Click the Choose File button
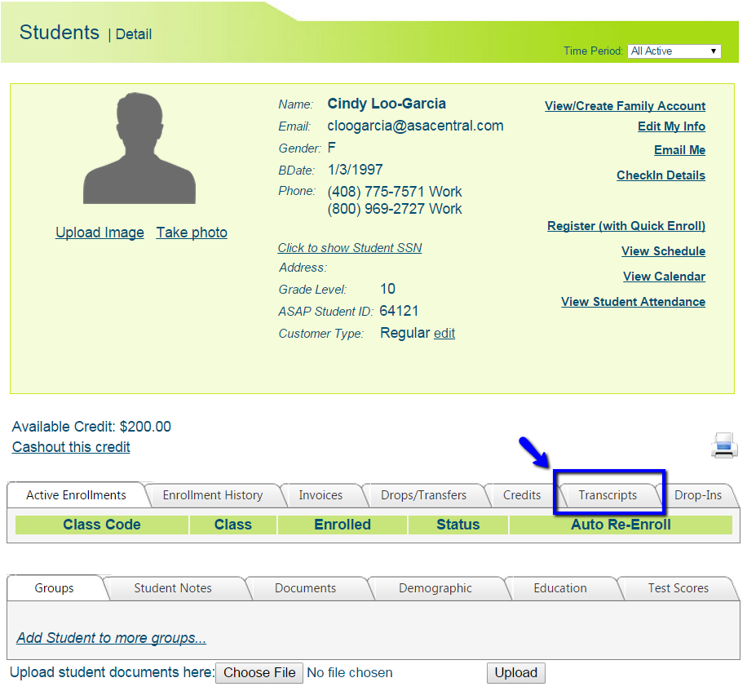Screen dimensions: 747x700 click(259, 672)
